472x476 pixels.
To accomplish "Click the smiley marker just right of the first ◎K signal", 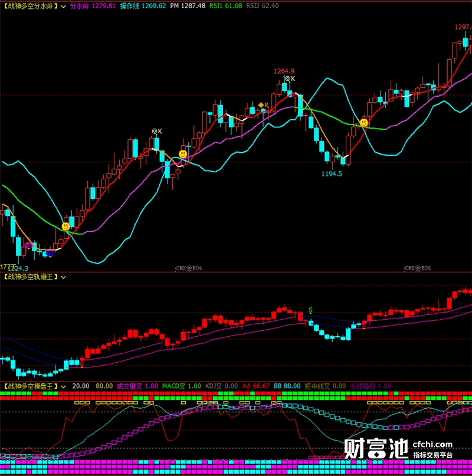I will 183,154.
